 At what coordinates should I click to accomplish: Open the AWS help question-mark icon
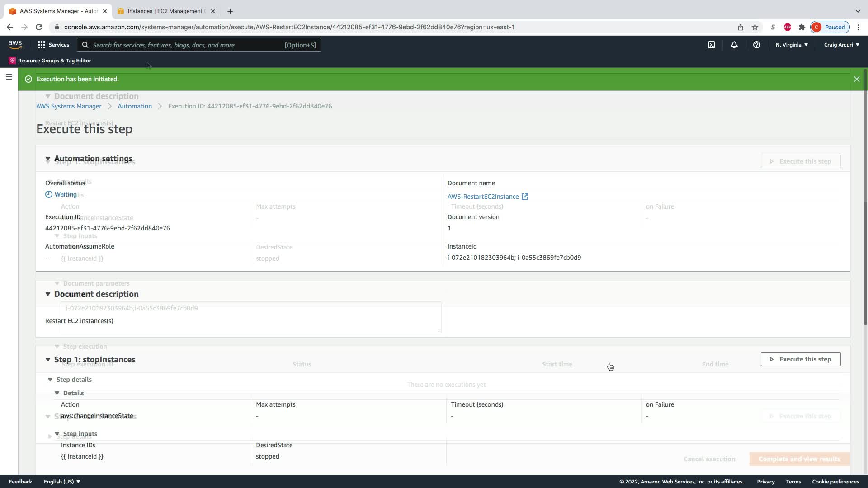[x=756, y=45]
